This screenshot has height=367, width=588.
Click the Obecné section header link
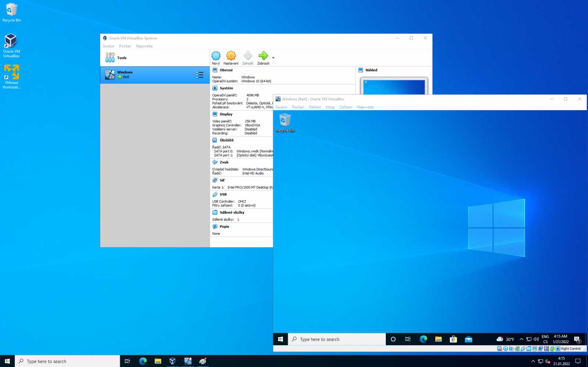[226, 70]
